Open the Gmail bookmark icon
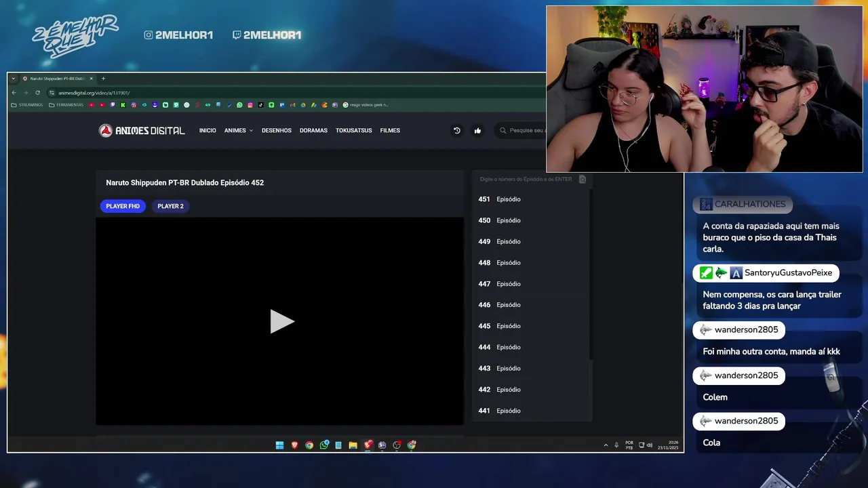The image size is (868, 488). pos(292,105)
